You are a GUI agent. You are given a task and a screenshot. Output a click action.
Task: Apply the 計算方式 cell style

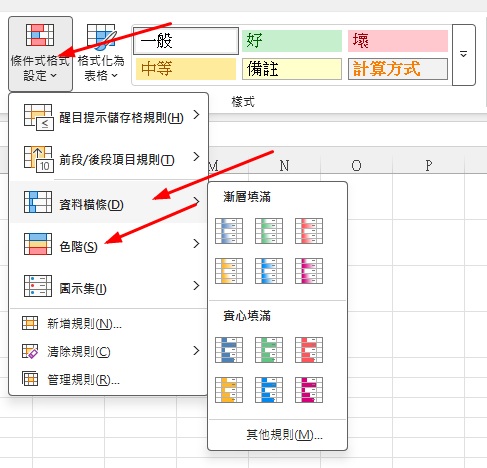pyautogui.click(x=398, y=69)
